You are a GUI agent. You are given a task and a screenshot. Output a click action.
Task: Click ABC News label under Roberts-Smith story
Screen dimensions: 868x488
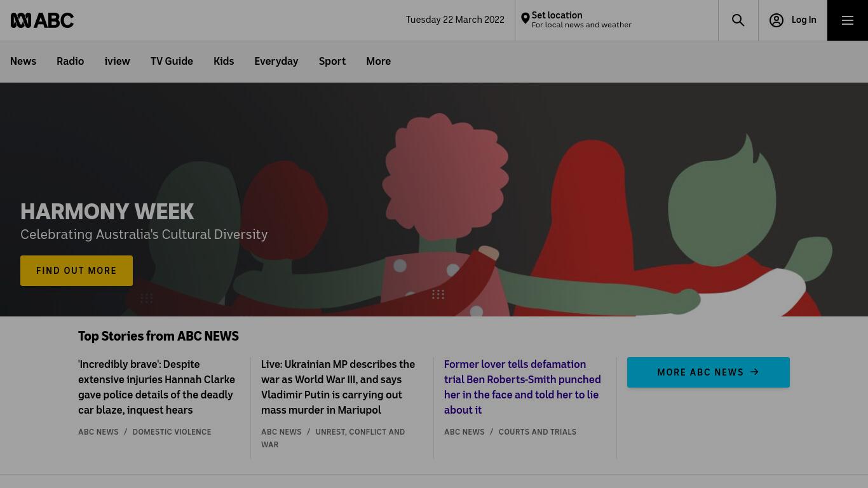pos(465,432)
